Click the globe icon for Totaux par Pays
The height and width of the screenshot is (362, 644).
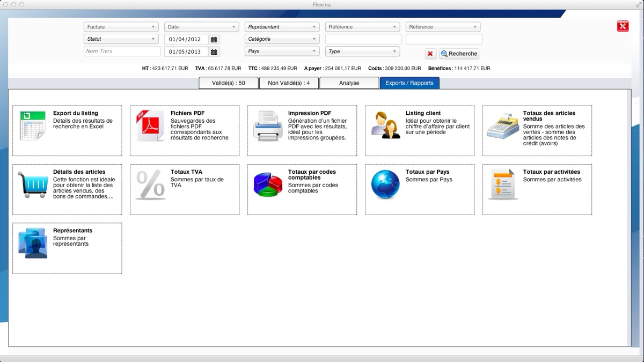coord(385,184)
